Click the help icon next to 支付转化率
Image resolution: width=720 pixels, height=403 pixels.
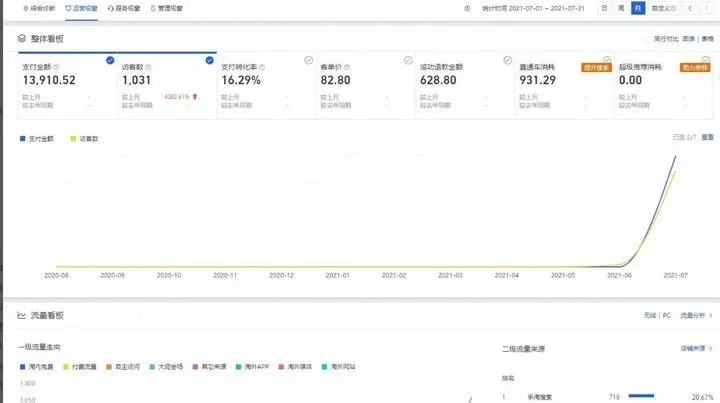point(262,67)
